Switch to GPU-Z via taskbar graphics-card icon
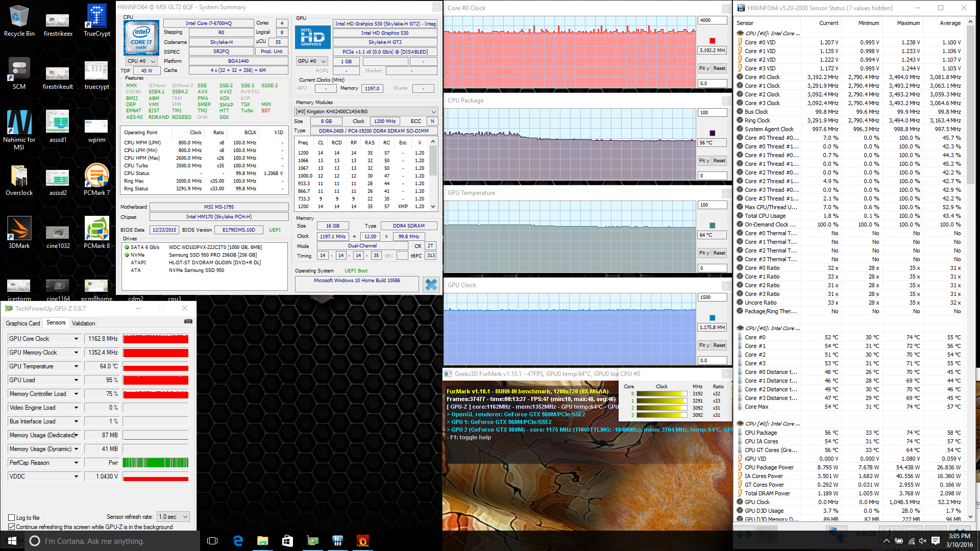The height and width of the screenshot is (551, 980). 312,541
